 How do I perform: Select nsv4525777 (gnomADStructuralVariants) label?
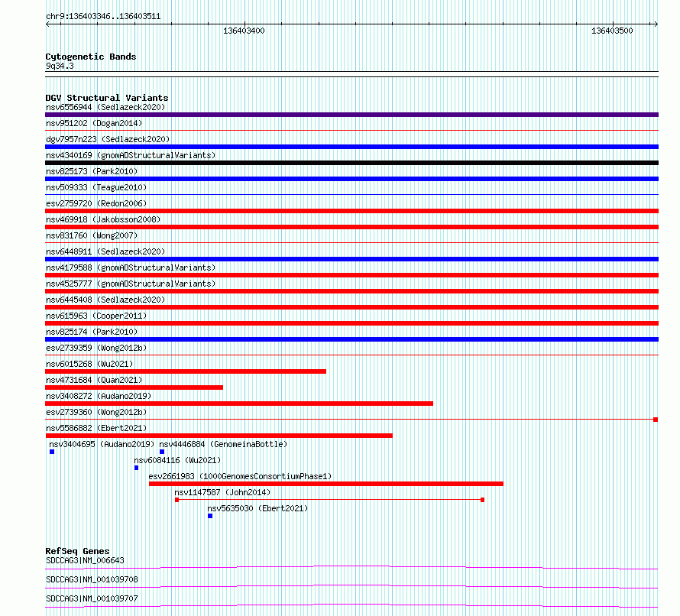[x=131, y=284]
